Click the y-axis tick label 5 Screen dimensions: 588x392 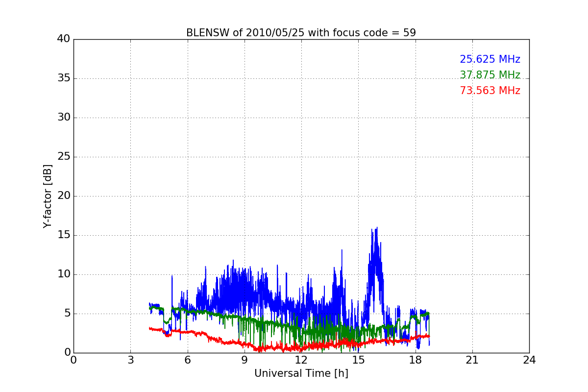pos(67,314)
